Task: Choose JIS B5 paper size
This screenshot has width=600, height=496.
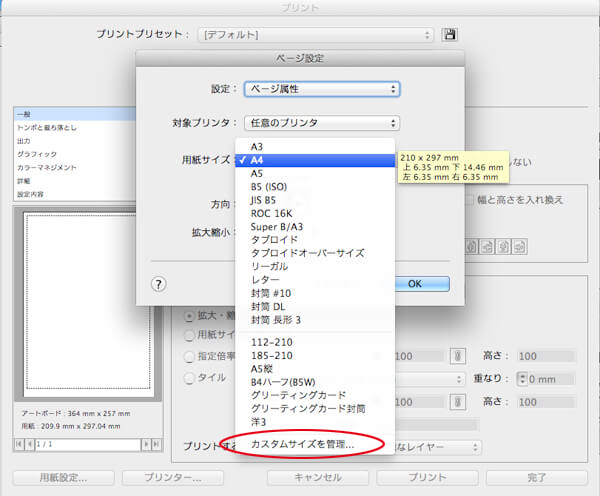Action: 315,200
